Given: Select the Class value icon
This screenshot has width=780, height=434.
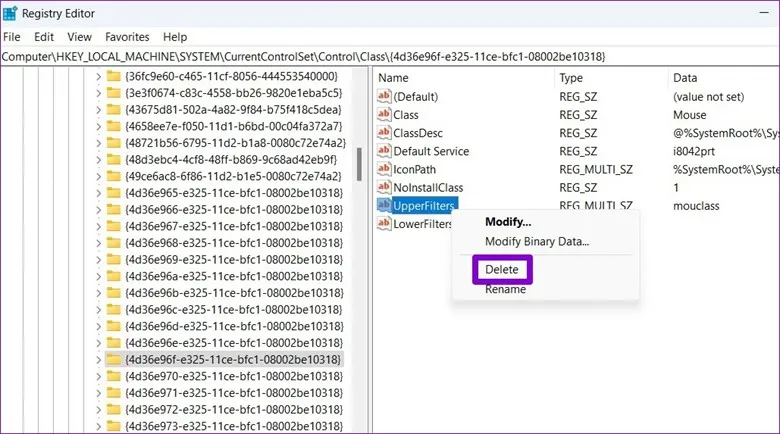Looking at the screenshot, I should click(x=385, y=115).
